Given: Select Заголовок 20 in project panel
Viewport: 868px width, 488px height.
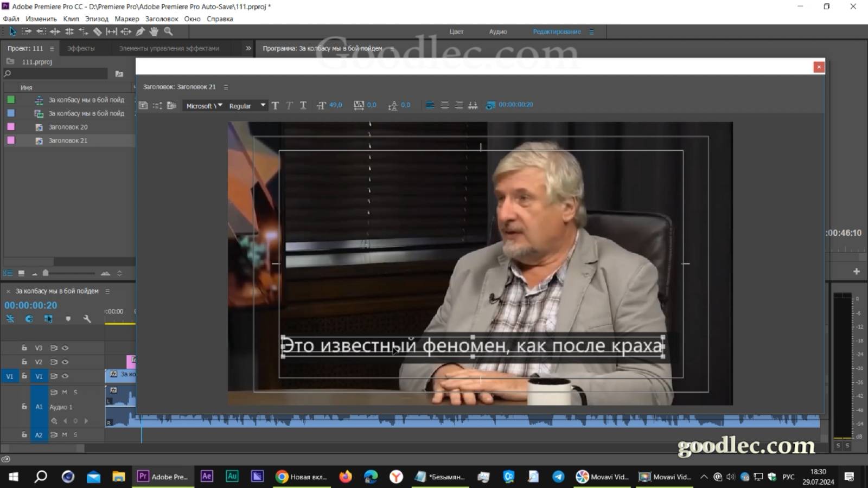Looking at the screenshot, I should coord(68,127).
